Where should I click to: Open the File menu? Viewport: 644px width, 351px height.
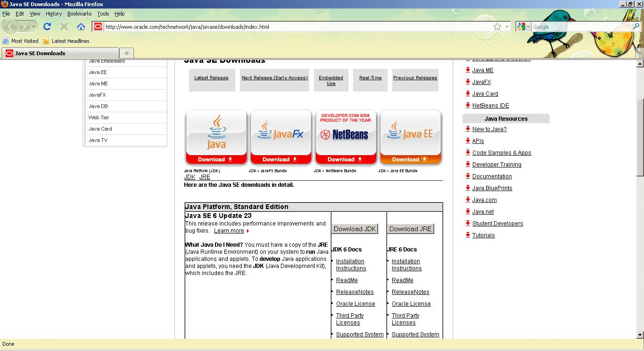pos(6,14)
